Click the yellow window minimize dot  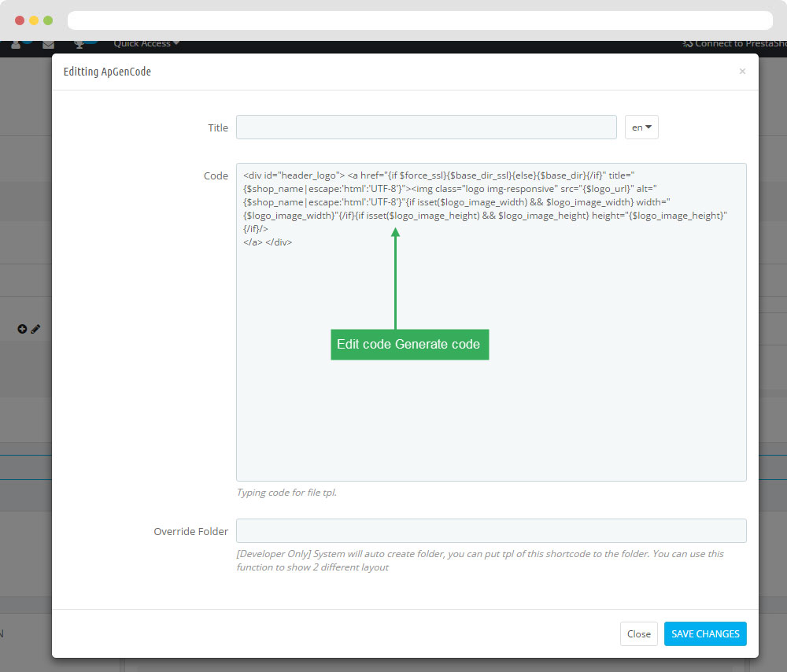(x=34, y=20)
